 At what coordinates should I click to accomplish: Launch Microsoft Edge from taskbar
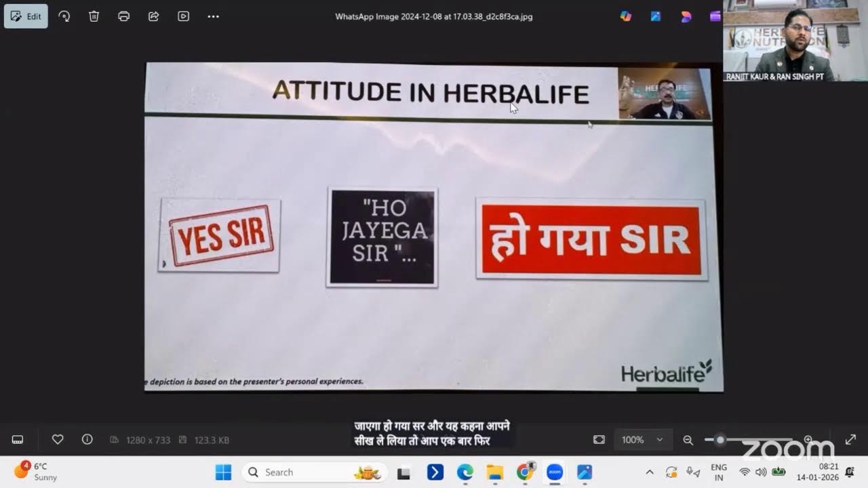465,472
